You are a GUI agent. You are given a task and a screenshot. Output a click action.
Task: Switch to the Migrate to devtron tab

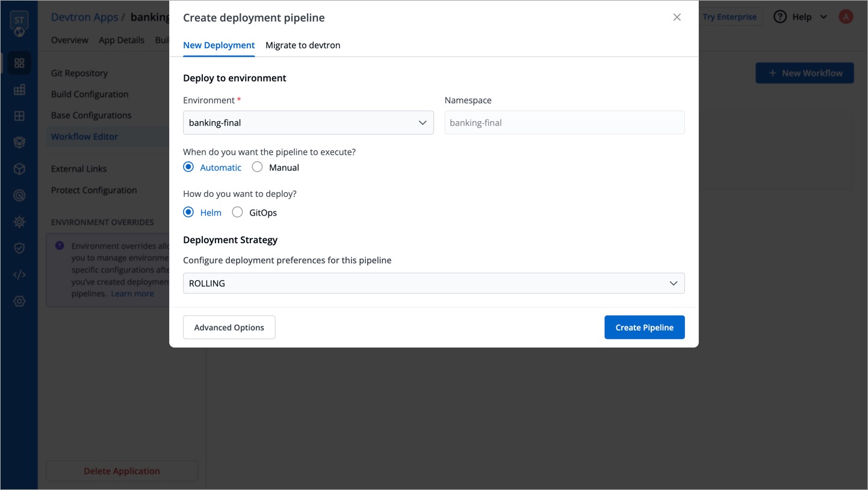click(303, 45)
